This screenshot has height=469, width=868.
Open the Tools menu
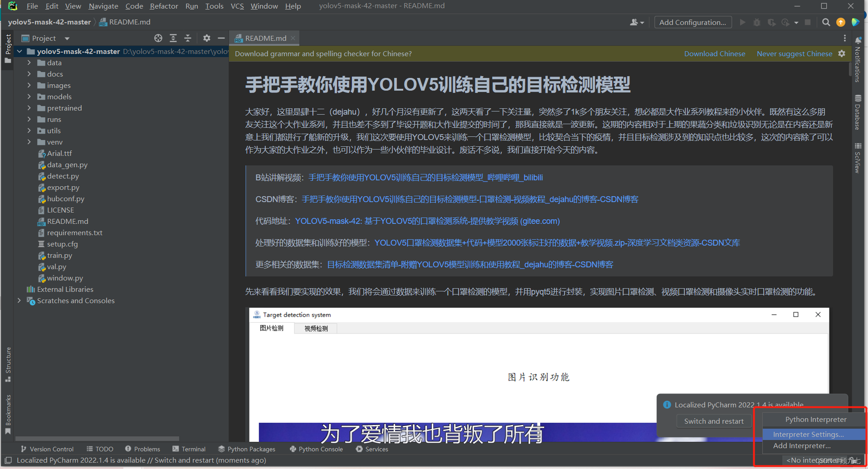214,6
